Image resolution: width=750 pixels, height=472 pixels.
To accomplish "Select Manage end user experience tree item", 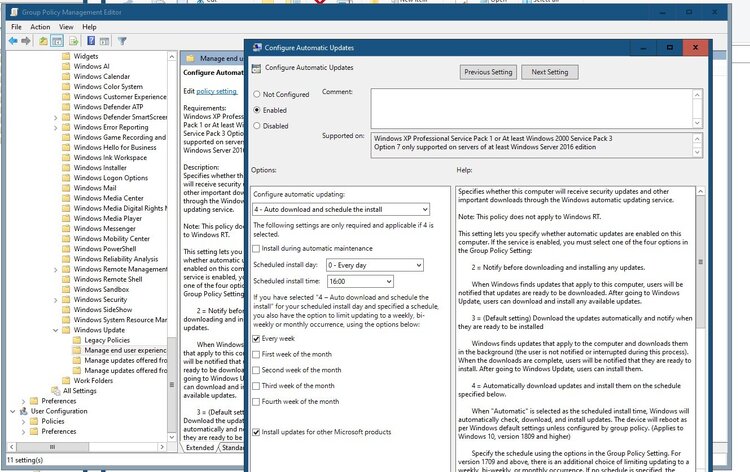I will [x=125, y=350].
